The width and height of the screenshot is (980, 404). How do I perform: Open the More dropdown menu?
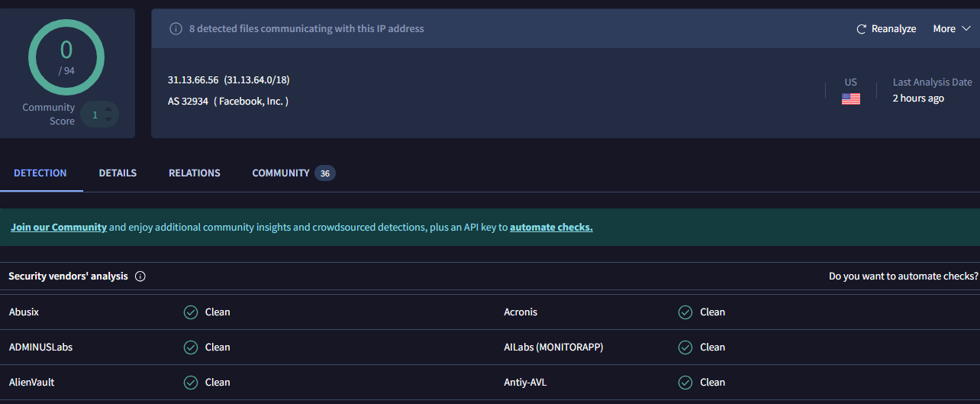tap(951, 29)
